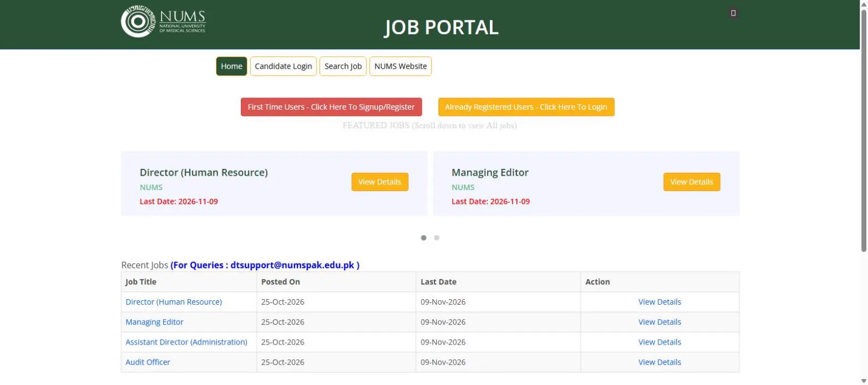Click Already Registered Users login button
Screen dimensions: 868x385
[x=526, y=107]
